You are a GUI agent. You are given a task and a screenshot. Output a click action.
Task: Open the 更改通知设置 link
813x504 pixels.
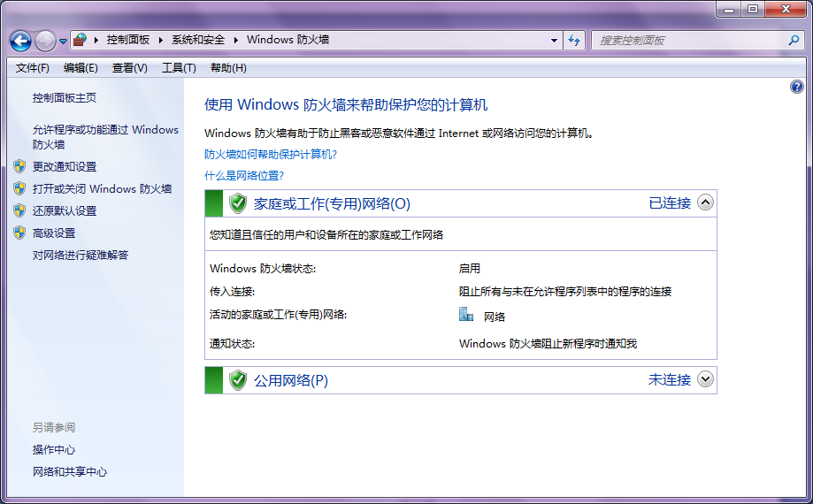(x=65, y=166)
